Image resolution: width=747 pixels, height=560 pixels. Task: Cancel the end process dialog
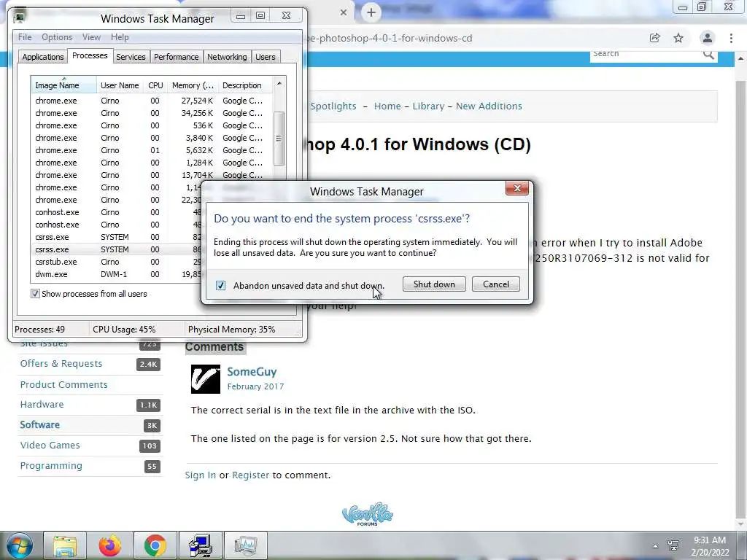coord(495,284)
